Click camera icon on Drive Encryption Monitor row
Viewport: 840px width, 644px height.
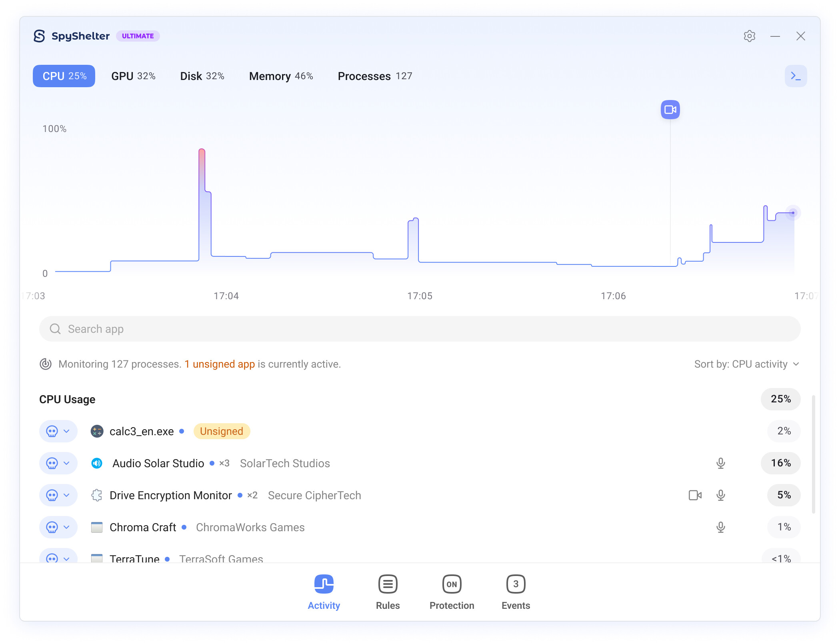coord(695,495)
